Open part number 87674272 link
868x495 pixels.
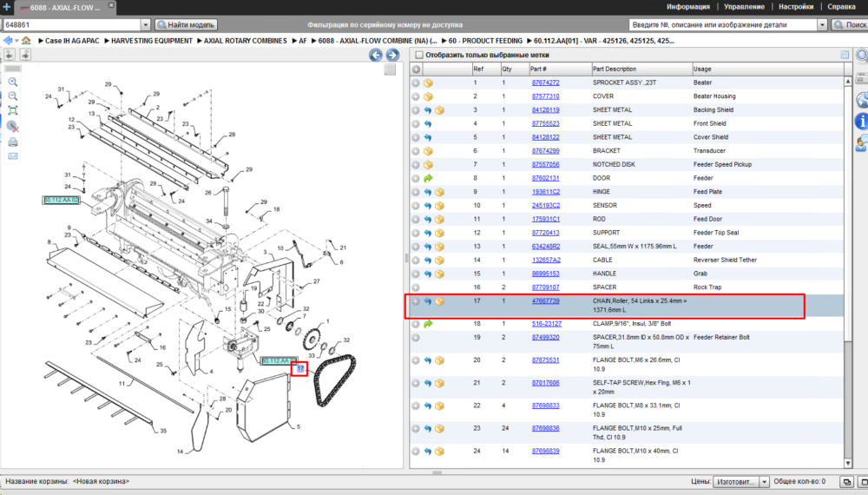click(545, 82)
